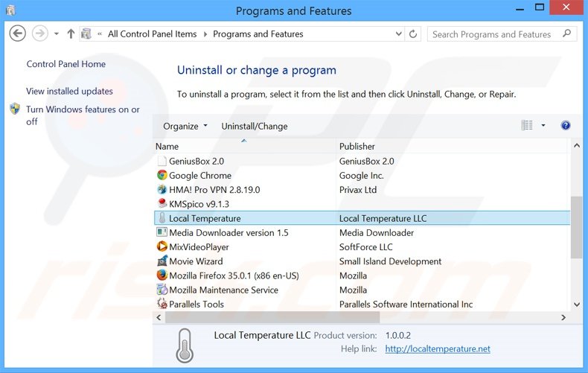Viewport: 588px width, 373px height.
Task: Select Movie Wizard entry
Action: [196, 261]
